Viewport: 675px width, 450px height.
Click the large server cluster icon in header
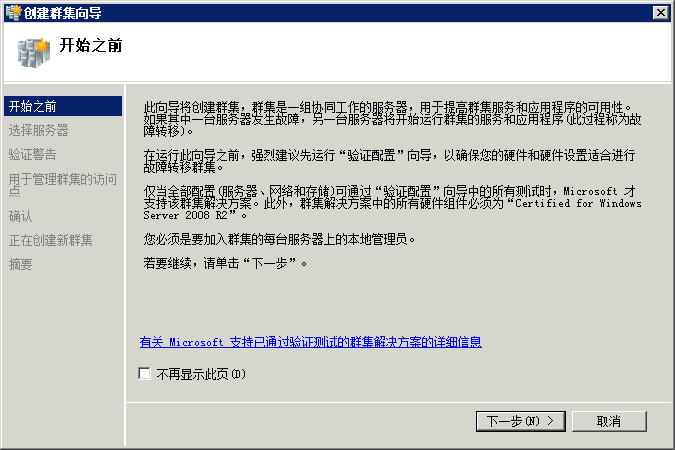[x=34, y=53]
